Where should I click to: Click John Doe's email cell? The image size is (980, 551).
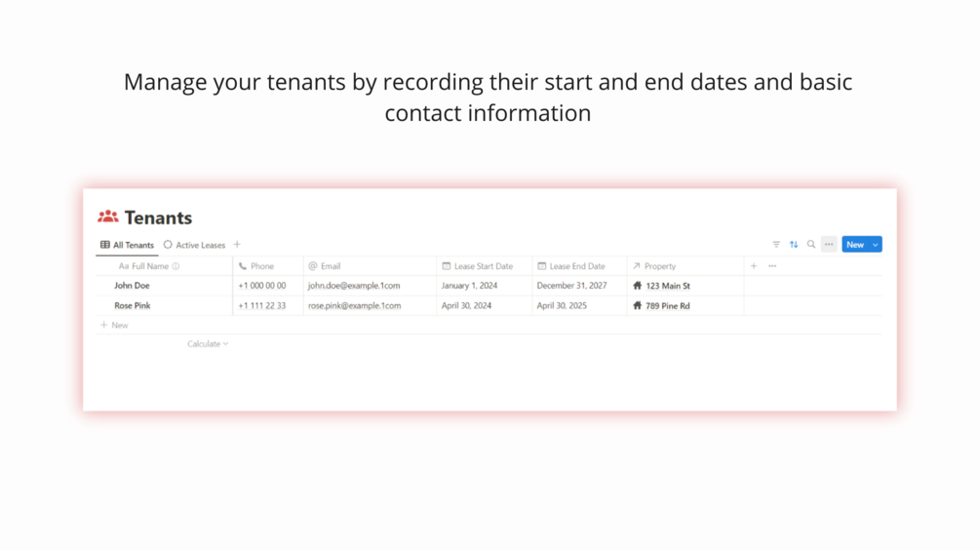coord(355,286)
